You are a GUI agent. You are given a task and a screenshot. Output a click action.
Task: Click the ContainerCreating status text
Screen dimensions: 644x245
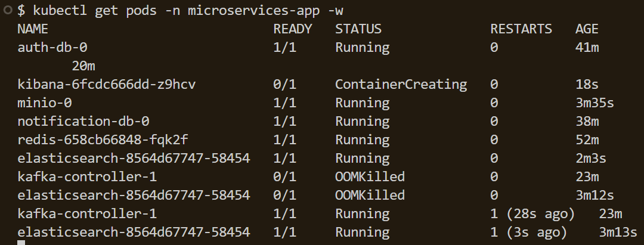401,84
